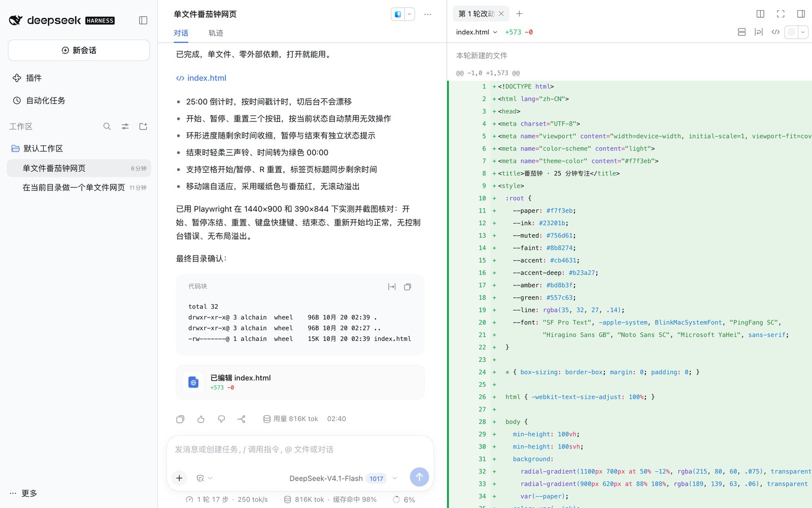Search the workspace list

[x=107, y=126]
